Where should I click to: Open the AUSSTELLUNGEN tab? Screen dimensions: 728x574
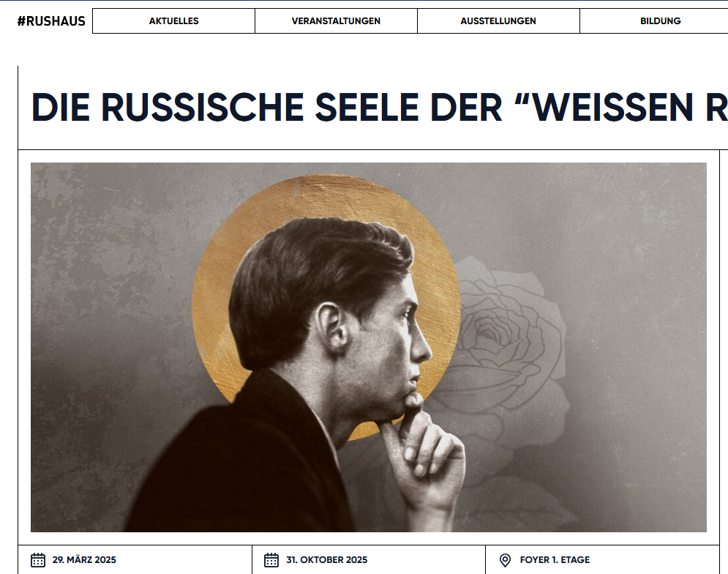pyautogui.click(x=498, y=21)
